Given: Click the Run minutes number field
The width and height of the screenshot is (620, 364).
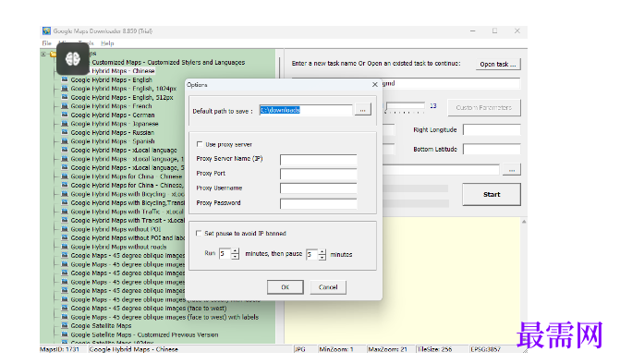Looking at the screenshot, I should (225, 253).
